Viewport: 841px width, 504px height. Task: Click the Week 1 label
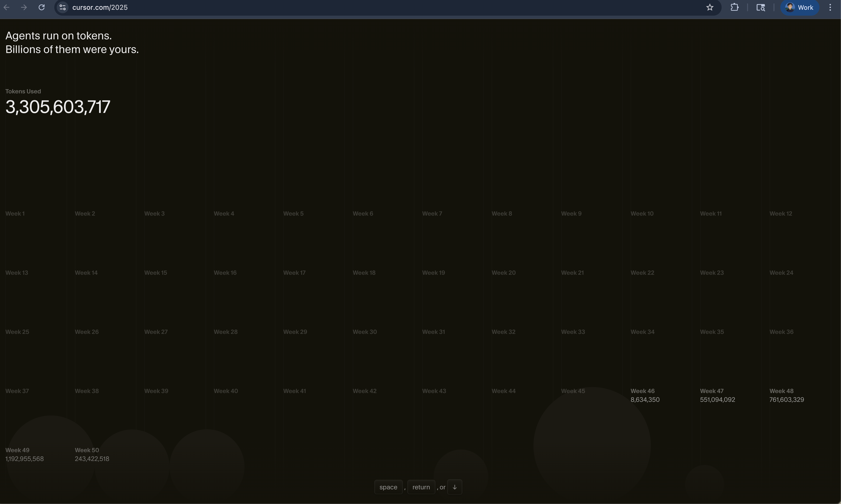[15, 214]
